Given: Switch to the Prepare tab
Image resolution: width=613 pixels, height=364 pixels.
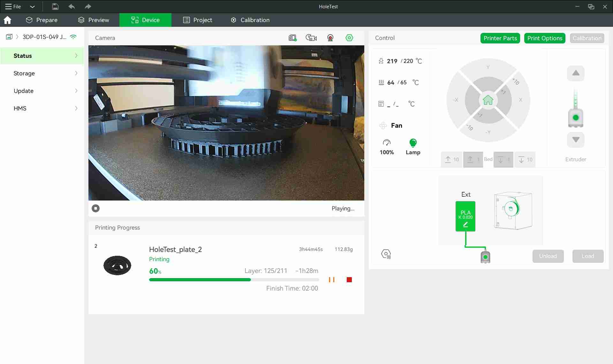Looking at the screenshot, I should point(42,20).
